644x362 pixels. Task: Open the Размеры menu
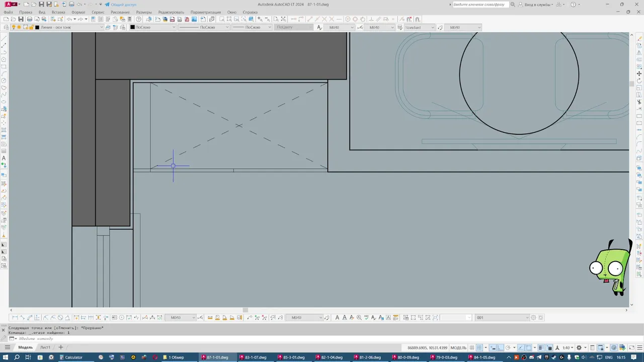pos(144,12)
